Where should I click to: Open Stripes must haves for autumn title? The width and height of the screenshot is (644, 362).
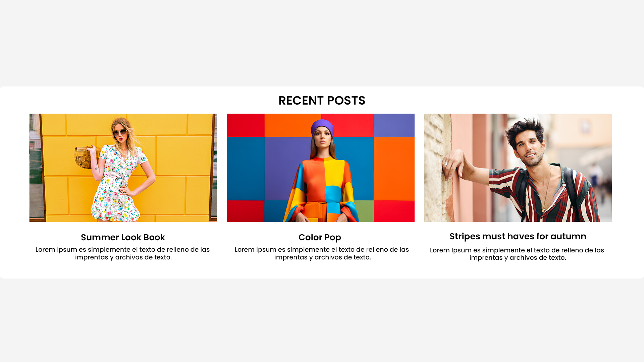pyautogui.click(x=518, y=236)
